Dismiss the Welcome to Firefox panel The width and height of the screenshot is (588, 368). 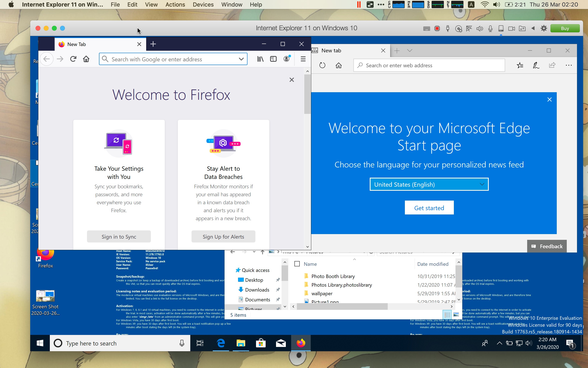[292, 80]
